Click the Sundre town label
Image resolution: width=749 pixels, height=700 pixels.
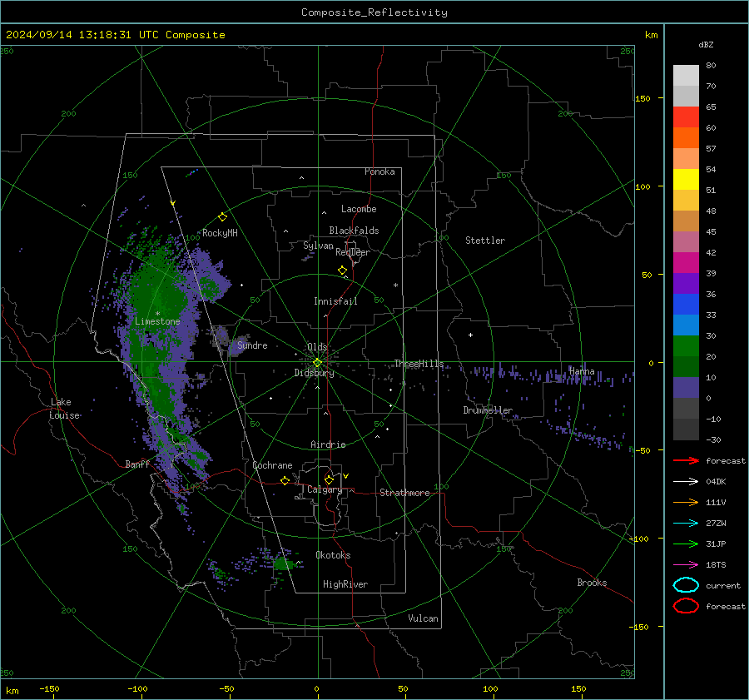(x=252, y=345)
